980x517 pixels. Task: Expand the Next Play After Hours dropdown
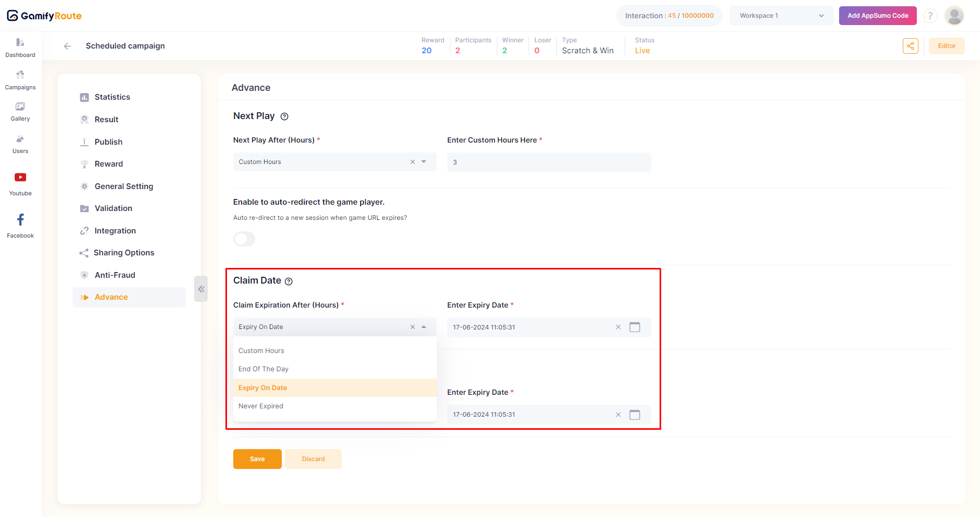[x=424, y=162]
